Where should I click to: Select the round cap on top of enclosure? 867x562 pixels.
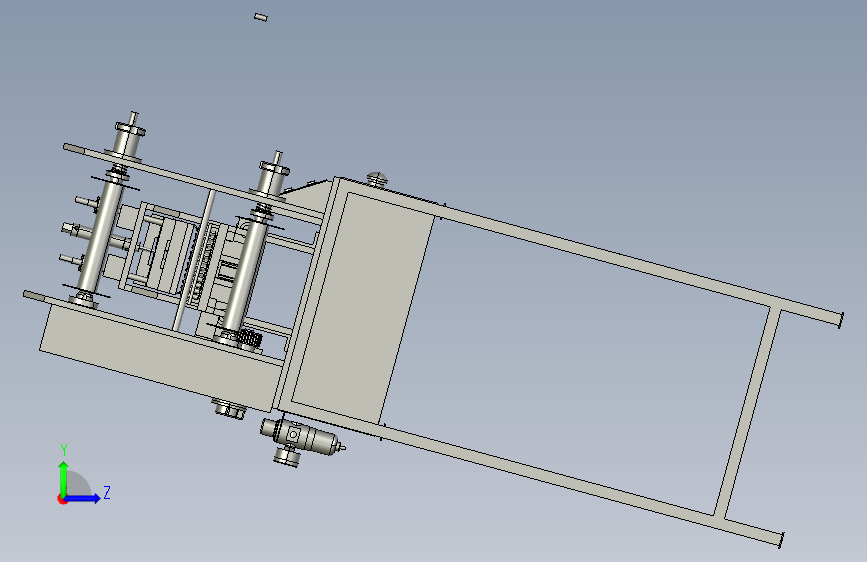pyautogui.click(x=377, y=179)
